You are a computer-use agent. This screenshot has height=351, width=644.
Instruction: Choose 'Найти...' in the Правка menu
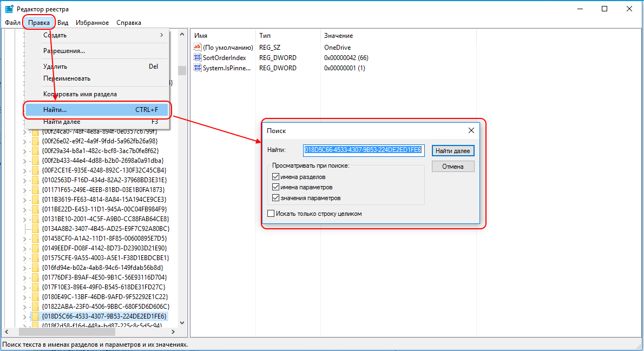pyautogui.click(x=97, y=110)
